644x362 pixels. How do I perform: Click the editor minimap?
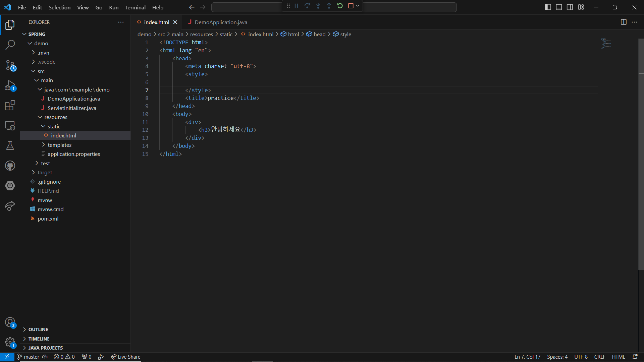pyautogui.click(x=606, y=44)
